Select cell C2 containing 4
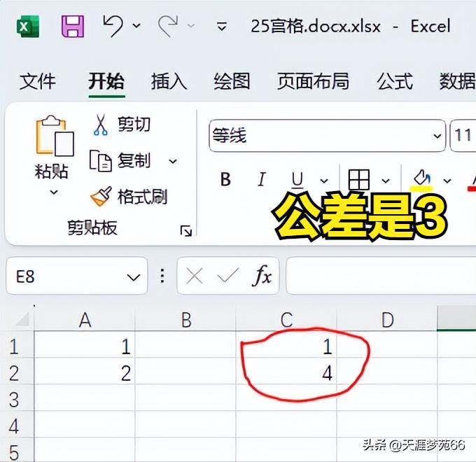The image size is (476, 462). (286, 372)
